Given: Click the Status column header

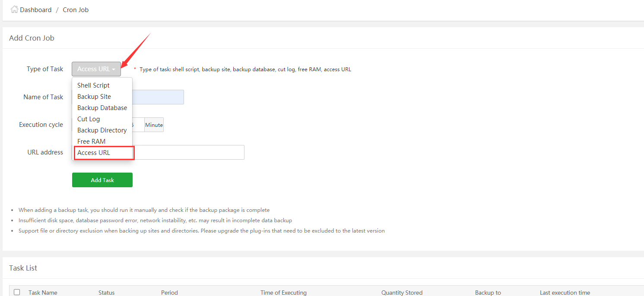Looking at the screenshot, I should 107,293.
